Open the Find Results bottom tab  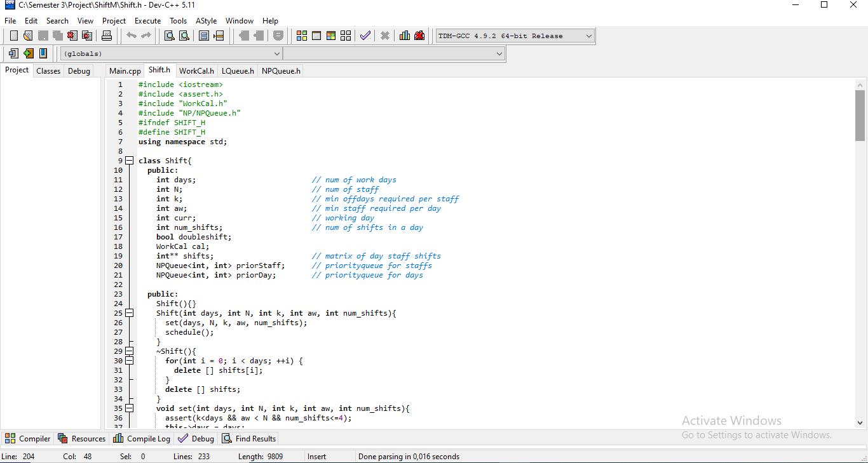coord(249,438)
